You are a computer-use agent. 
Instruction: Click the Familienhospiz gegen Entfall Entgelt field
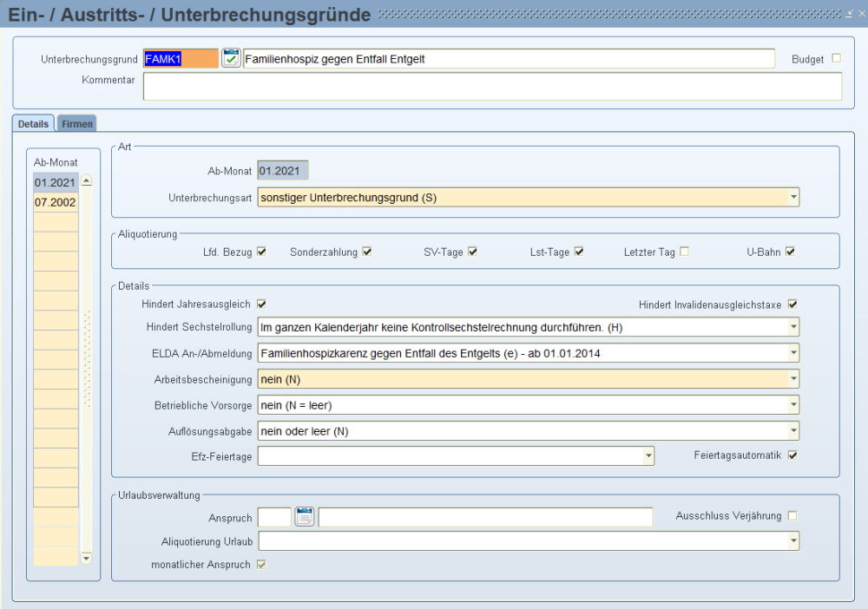point(509,59)
